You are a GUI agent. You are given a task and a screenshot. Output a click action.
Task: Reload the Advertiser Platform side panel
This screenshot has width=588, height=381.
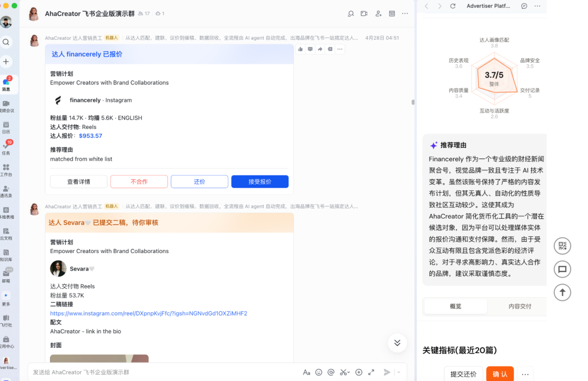pyautogui.click(x=452, y=6)
